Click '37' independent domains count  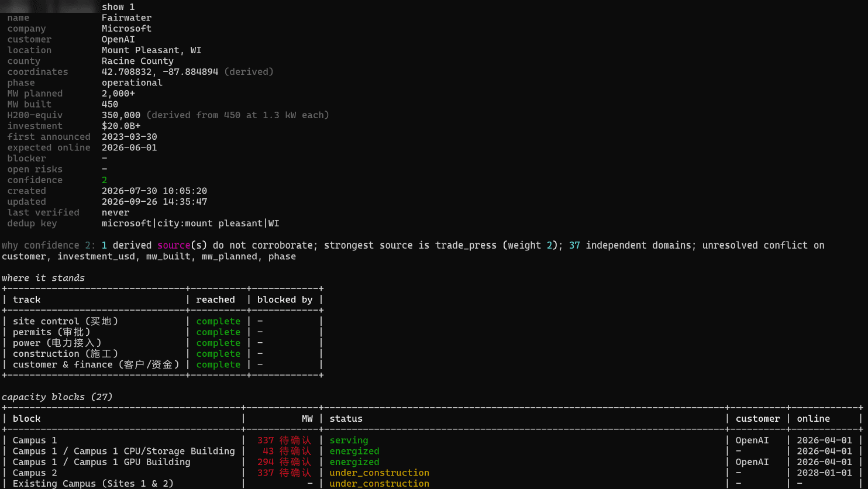pyautogui.click(x=574, y=245)
